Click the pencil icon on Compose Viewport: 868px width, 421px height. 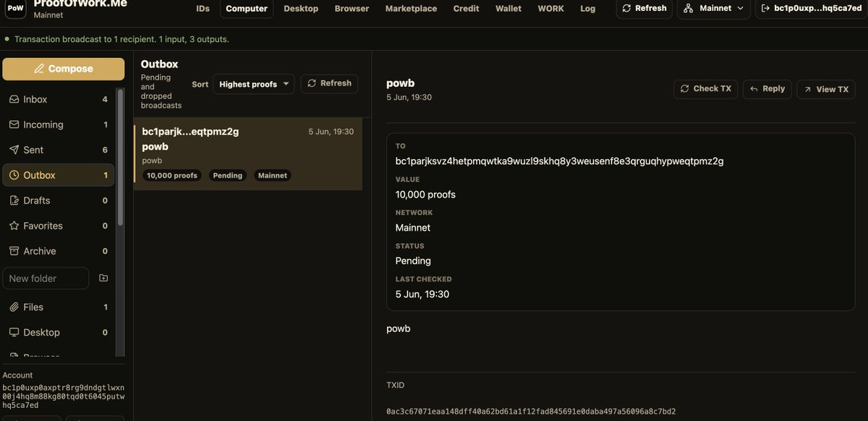pyautogui.click(x=39, y=69)
